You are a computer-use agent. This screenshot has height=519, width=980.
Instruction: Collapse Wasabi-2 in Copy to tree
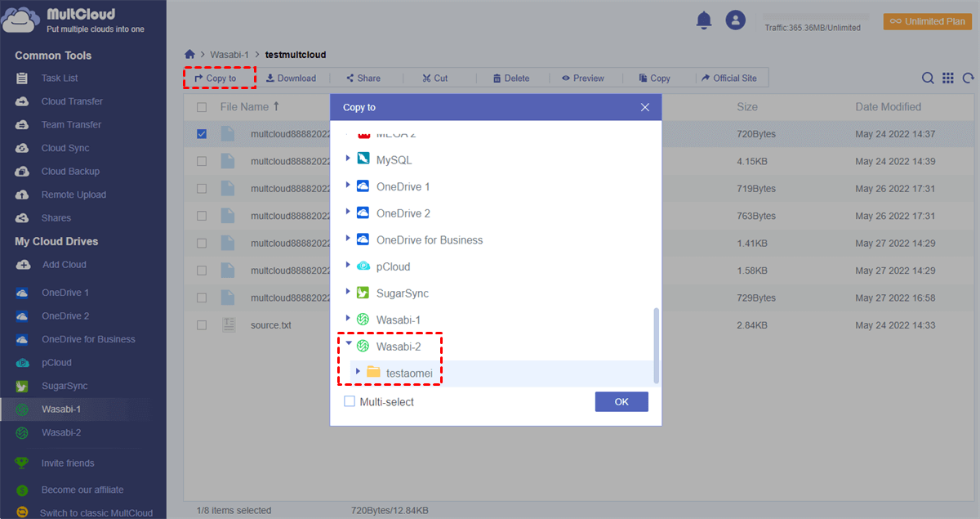tap(349, 345)
